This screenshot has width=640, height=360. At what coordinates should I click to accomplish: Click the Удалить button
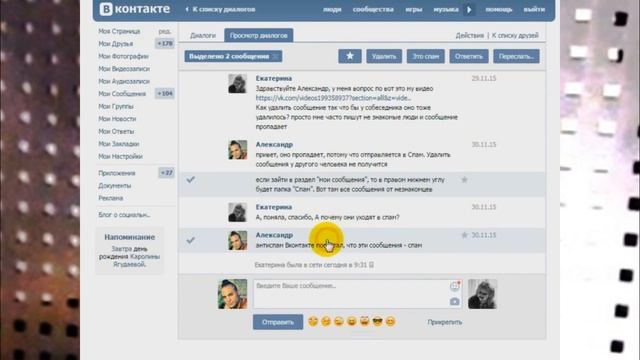(x=384, y=56)
